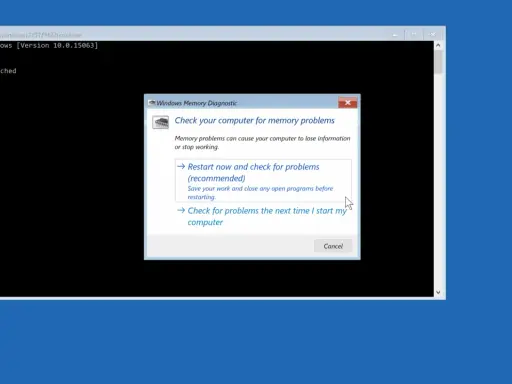The width and height of the screenshot is (512, 384).
Task: Minimize the Command Prompt window
Action: 395,35
